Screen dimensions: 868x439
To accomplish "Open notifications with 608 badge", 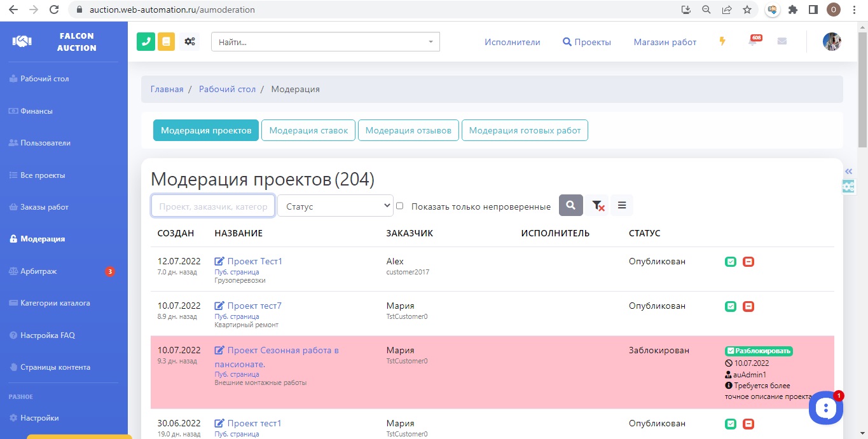I will tap(753, 42).
